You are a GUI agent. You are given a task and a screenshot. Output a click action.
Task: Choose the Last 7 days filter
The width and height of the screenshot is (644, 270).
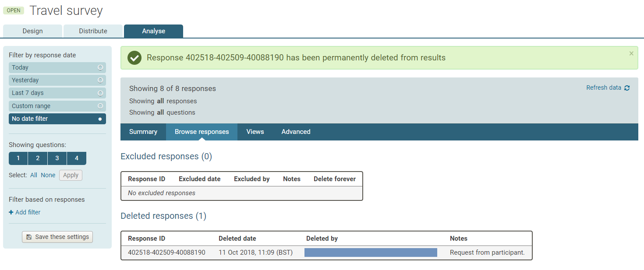(57, 93)
